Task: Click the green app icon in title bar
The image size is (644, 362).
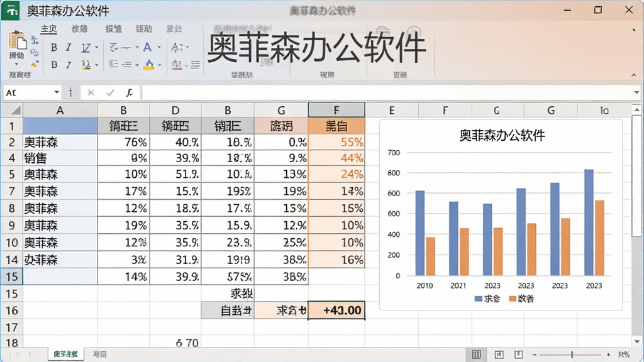Action: pyautogui.click(x=11, y=10)
